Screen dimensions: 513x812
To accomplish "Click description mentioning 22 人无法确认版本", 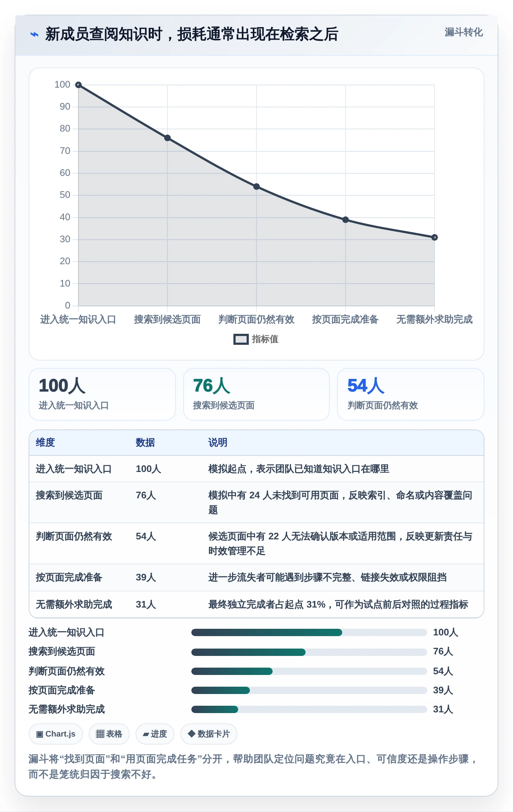I will [x=340, y=543].
